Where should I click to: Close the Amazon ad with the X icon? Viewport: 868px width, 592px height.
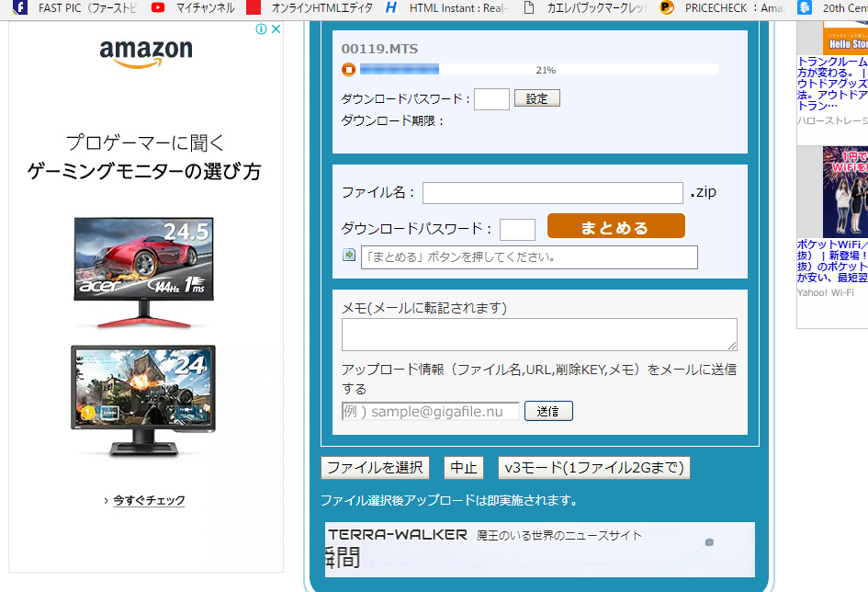(x=276, y=28)
